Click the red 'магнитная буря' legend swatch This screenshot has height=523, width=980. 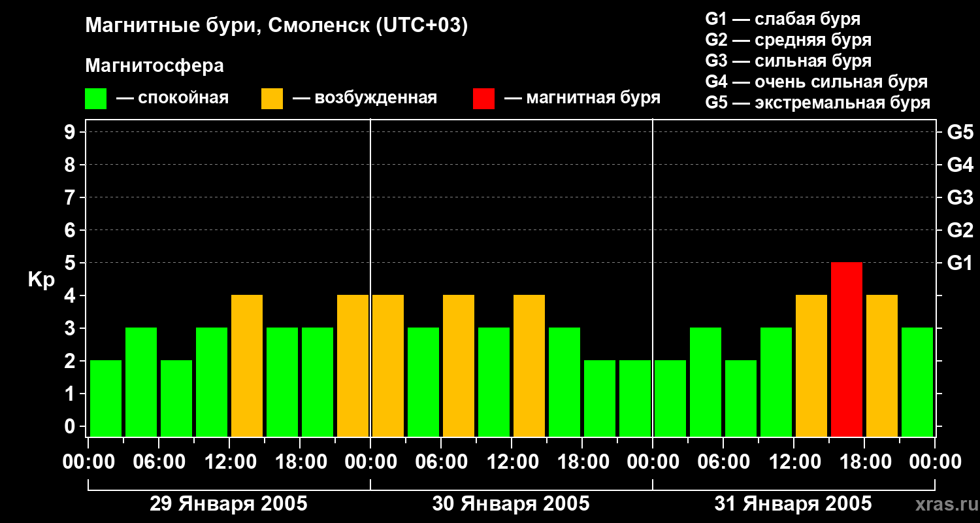[483, 99]
